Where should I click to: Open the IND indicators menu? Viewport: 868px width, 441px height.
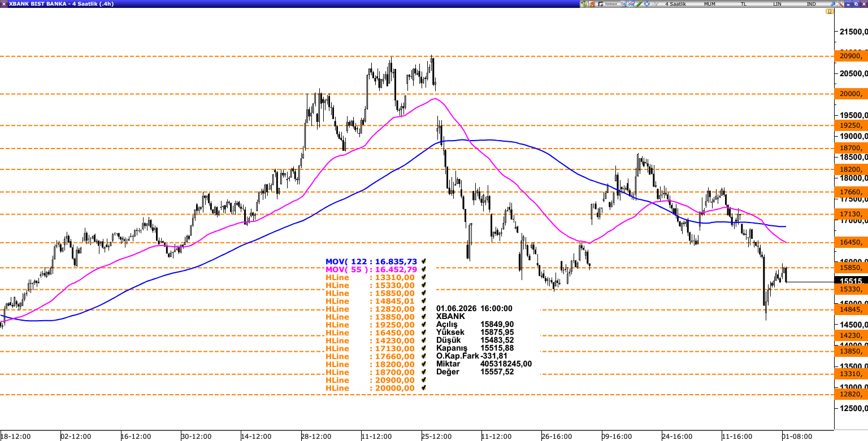pos(811,4)
